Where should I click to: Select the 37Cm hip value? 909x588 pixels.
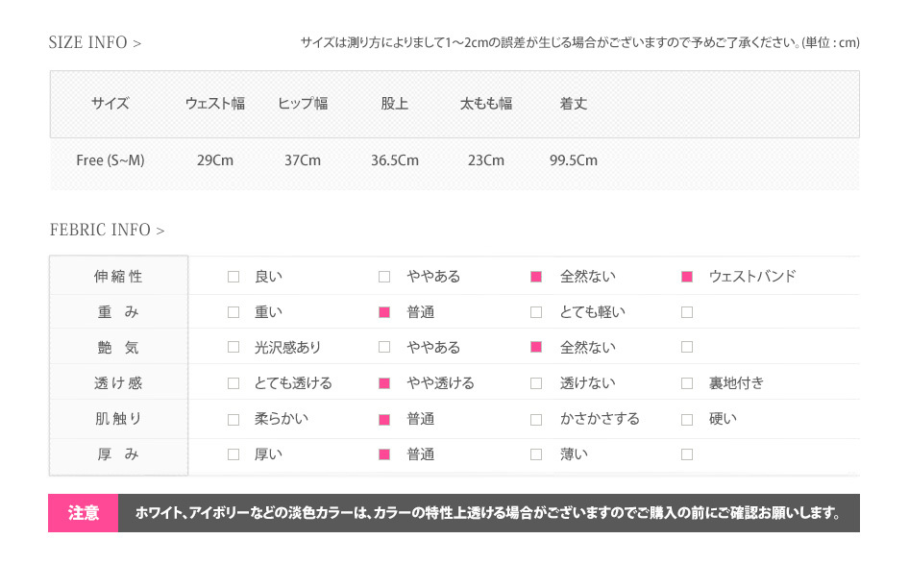click(x=303, y=160)
